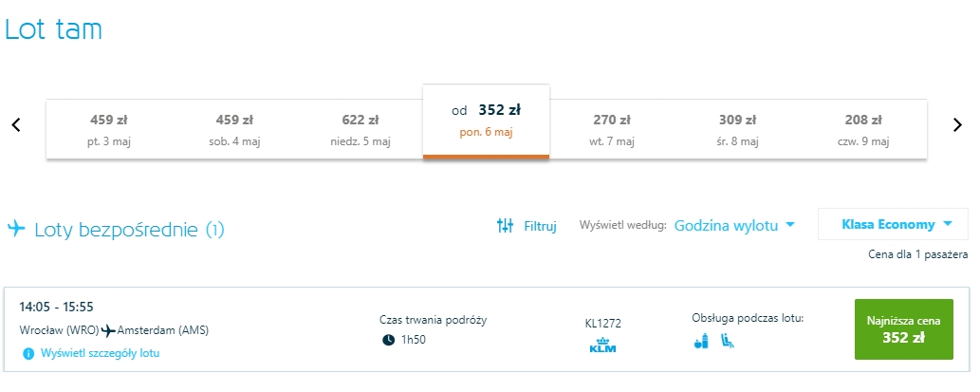Click the info icon by Wyświetl szczegóły lotu
This screenshot has width=980, height=392.
(28, 353)
